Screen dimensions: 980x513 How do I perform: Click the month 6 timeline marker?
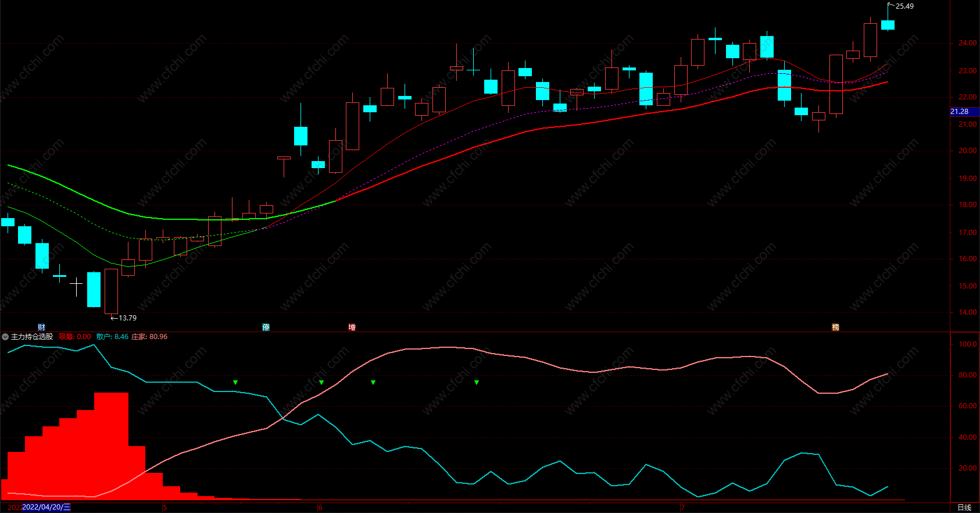(320, 508)
